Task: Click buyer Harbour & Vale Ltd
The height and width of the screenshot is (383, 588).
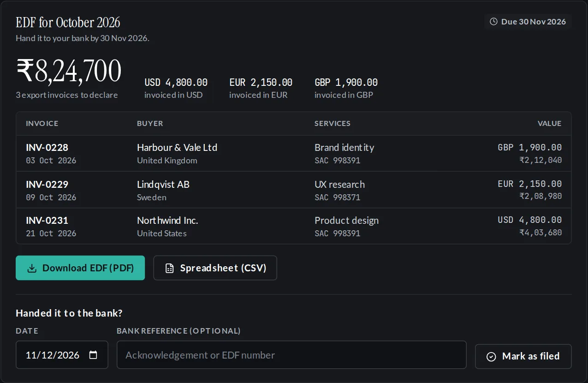Action: coord(177,148)
